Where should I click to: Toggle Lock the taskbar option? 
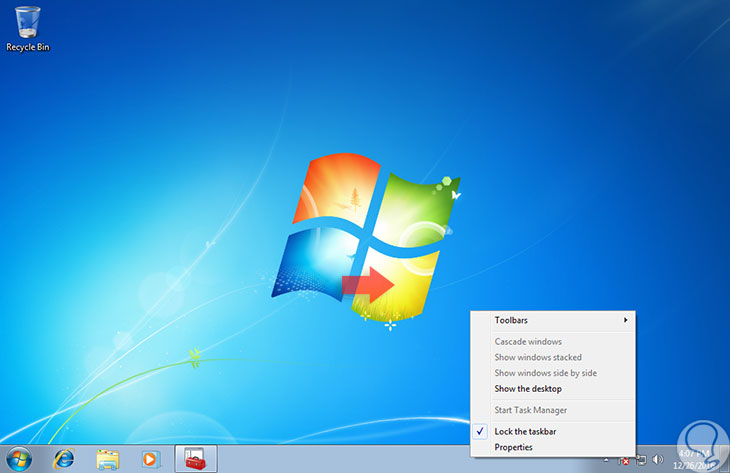pyautogui.click(x=553, y=432)
